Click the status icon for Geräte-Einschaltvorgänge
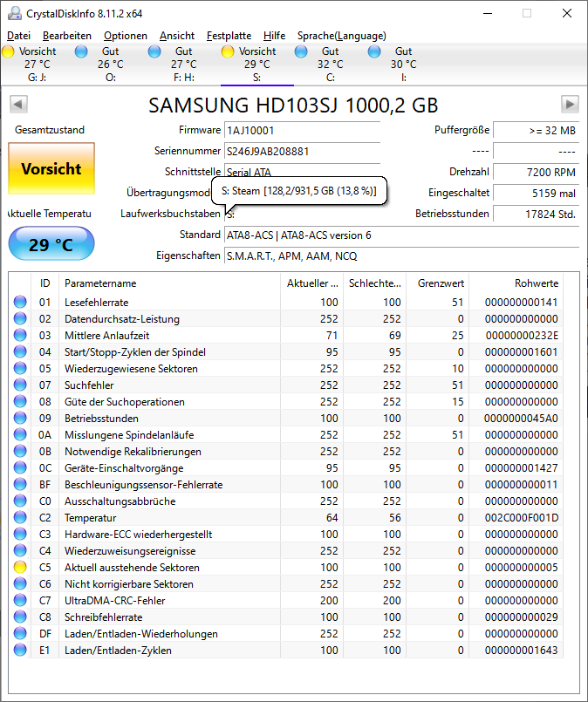Screen dimensions: 588x702 pos(20,467)
